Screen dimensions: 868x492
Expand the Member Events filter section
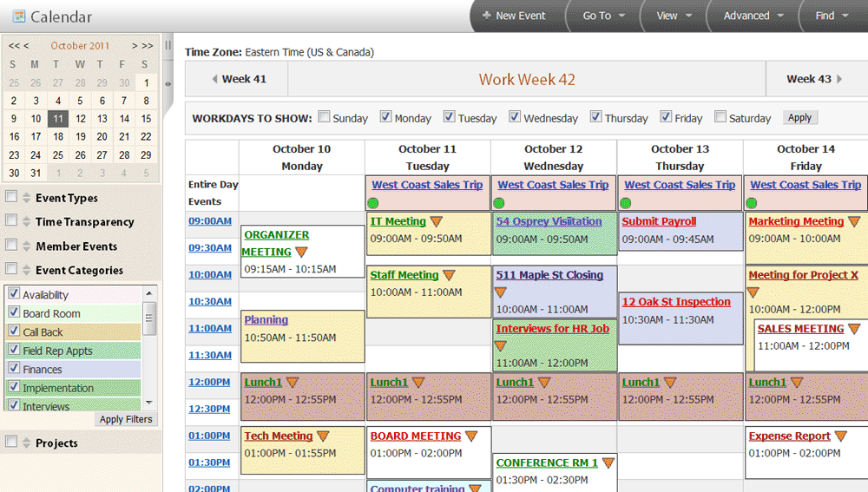click(x=26, y=246)
